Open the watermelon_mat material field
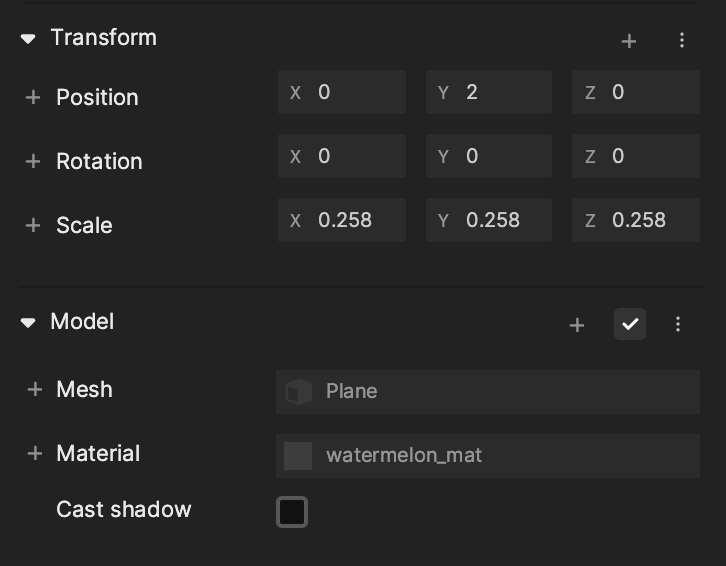The height and width of the screenshot is (566, 726). tap(488, 456)
